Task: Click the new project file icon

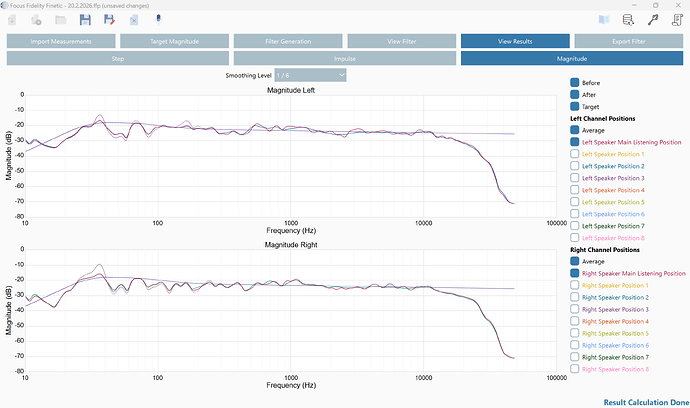Action: coord(12,20)
